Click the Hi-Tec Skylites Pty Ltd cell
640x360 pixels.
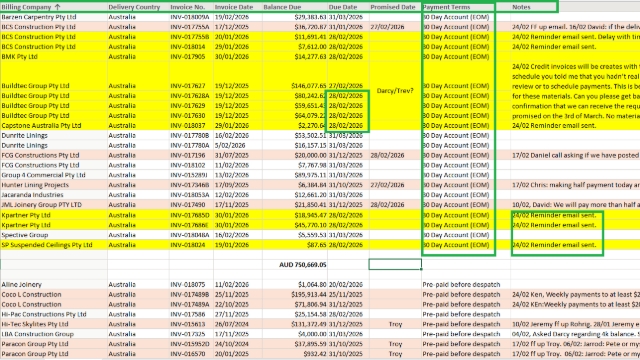tap(53, 324)
